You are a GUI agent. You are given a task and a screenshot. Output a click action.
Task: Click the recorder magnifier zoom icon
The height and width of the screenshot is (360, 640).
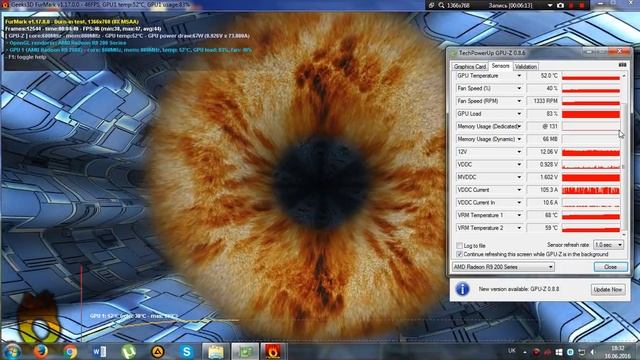pos(441,5)
